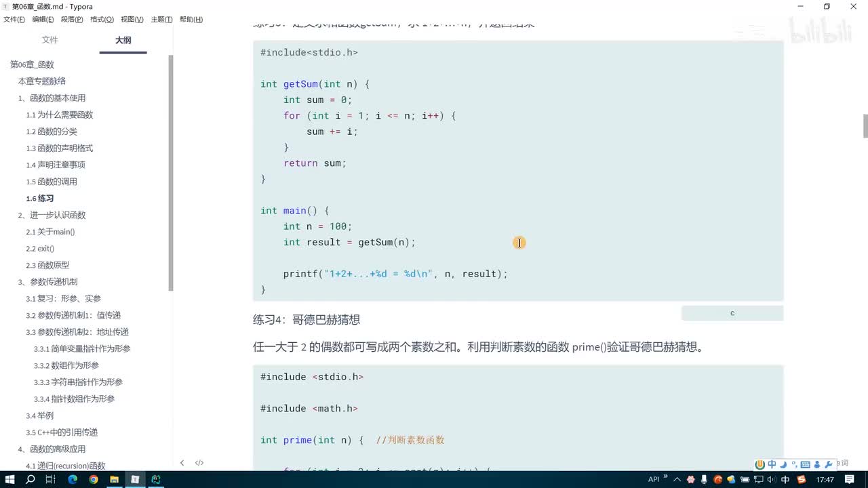Screen dimensions: 868x488
Task: Open the IME user account icon
Action: pyautogui.click(x=816, y=464)
